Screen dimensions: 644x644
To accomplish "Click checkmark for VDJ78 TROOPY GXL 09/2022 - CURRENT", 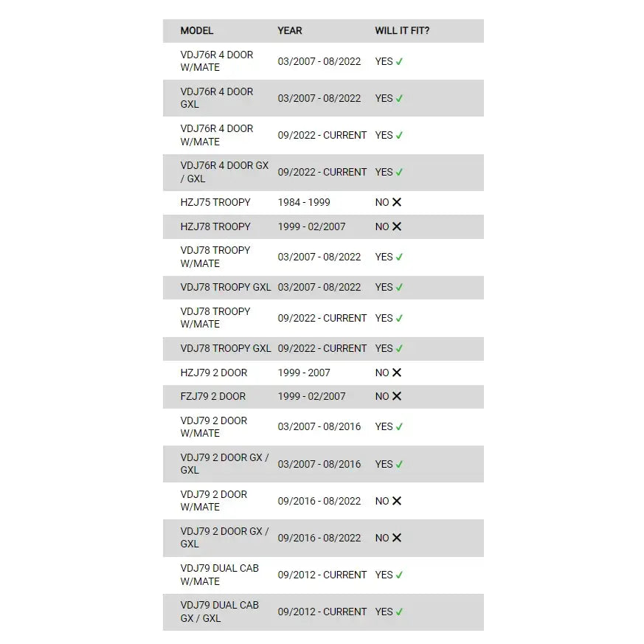I will click(399, 348).
